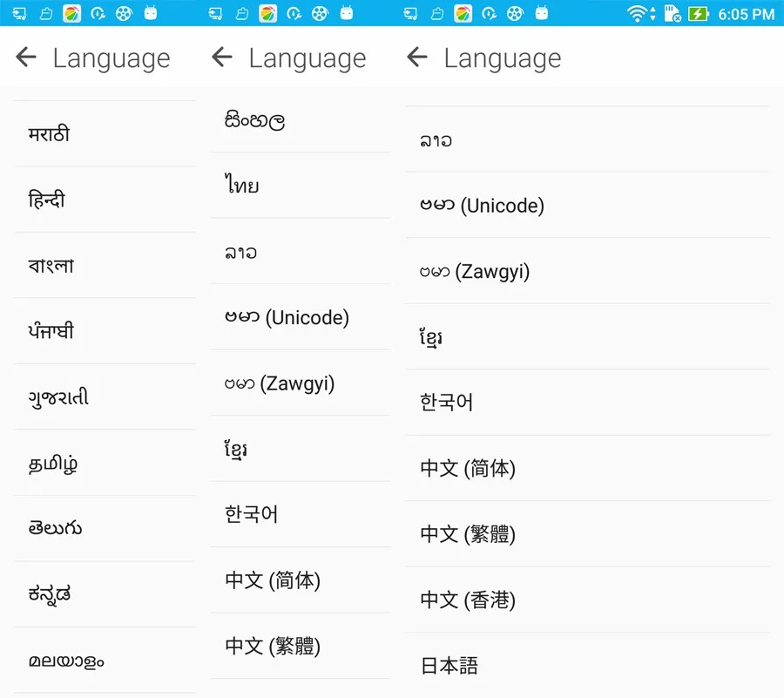784x698 pixels.
Task: Tap back arrow on left Language screen
Action: [26, 57]
